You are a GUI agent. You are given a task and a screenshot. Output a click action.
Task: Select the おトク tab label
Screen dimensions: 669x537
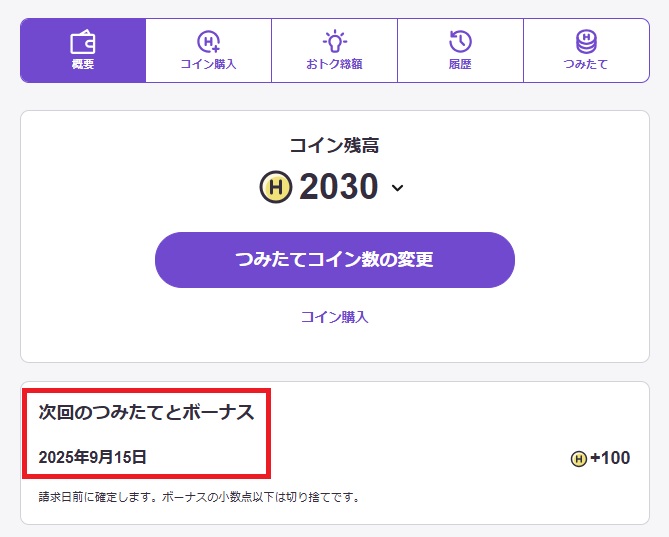pyautogui.click(x=334, y=65)
